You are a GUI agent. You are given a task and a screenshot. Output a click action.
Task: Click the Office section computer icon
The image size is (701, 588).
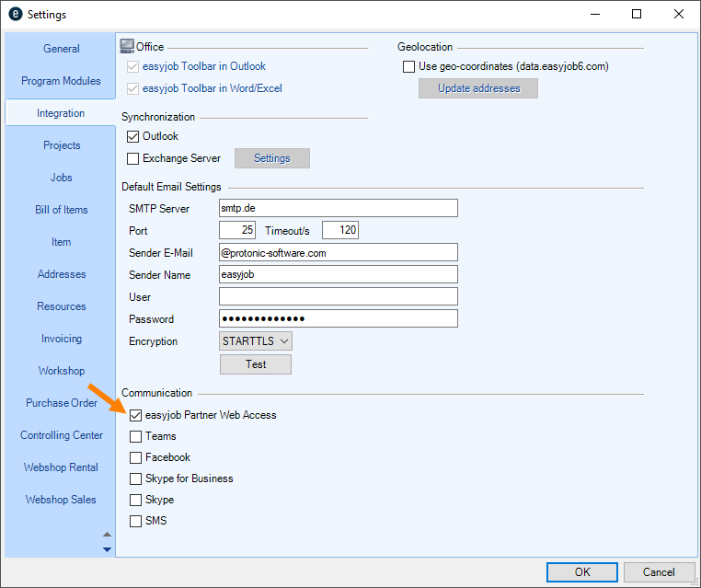[x=128, y=46]
